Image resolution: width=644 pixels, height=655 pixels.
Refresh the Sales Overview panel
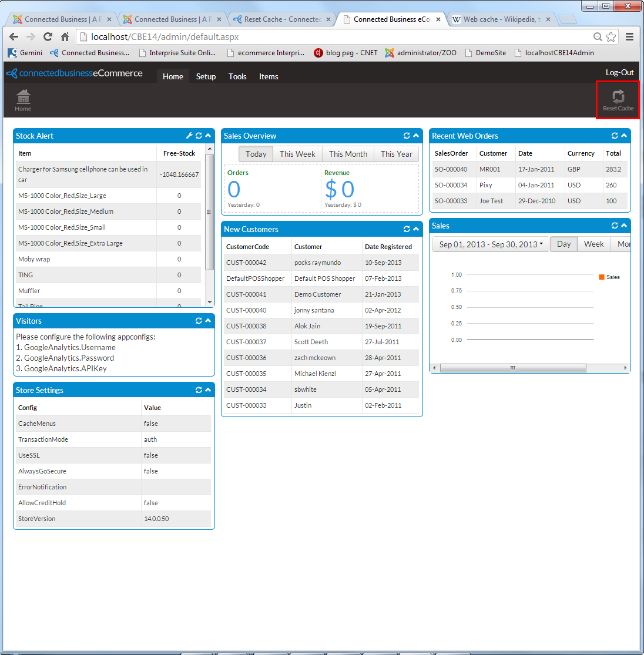pos(407,136)
